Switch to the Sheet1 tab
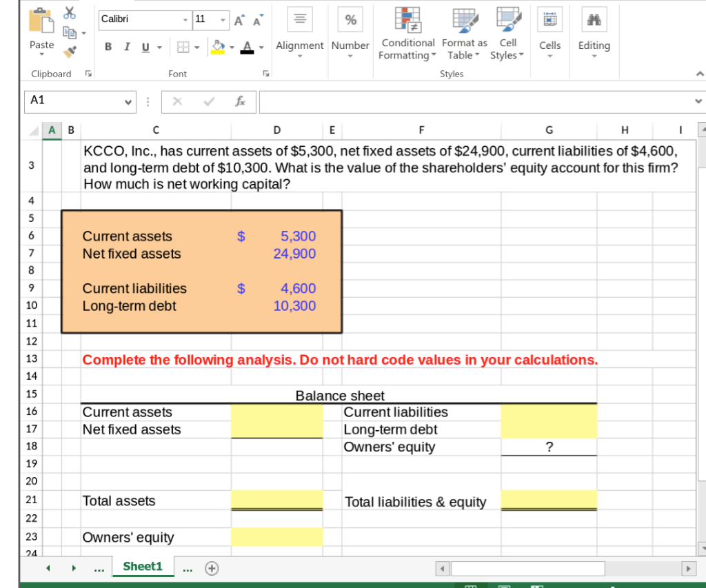The width and height of the screenshot is (706, 588). point(142,567)
